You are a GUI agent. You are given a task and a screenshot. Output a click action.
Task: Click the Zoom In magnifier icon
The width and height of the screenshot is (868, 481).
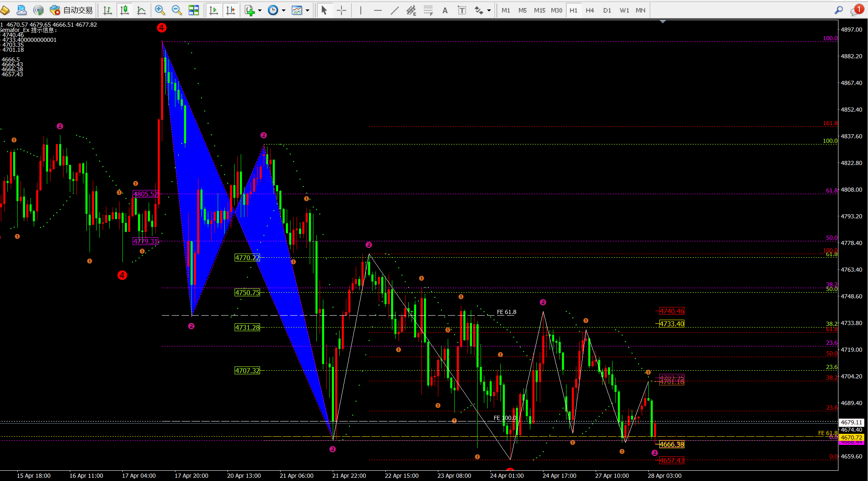coord(160,10)
